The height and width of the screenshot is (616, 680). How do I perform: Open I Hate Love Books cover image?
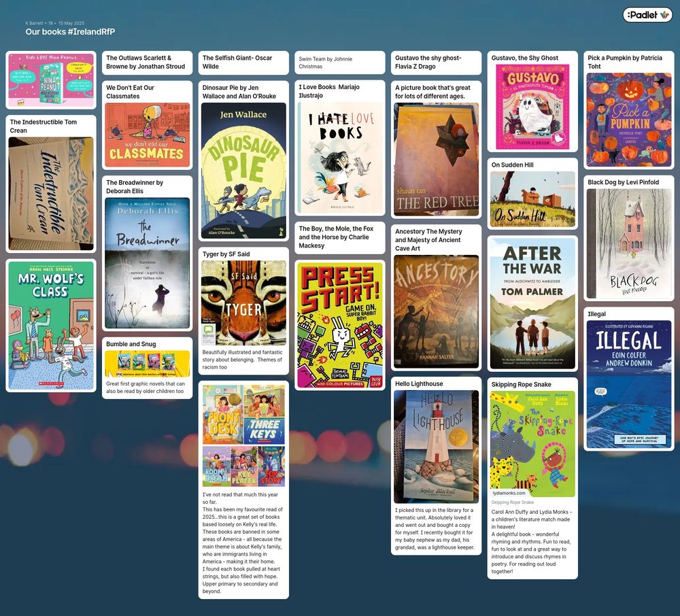[339, 157]
